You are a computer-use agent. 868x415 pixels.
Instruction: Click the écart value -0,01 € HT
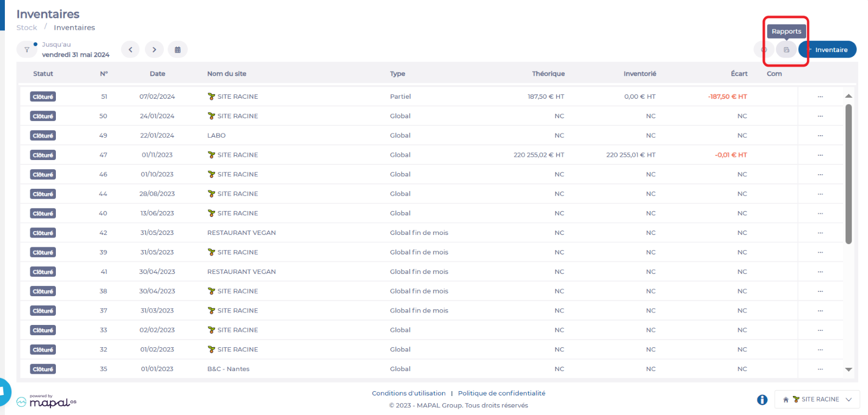(x=731, y=155)
